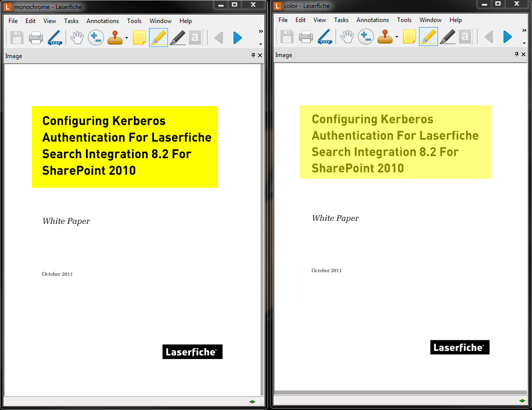
Task: Open Annotations menu in monochrome window
Action: pos(102,21)
